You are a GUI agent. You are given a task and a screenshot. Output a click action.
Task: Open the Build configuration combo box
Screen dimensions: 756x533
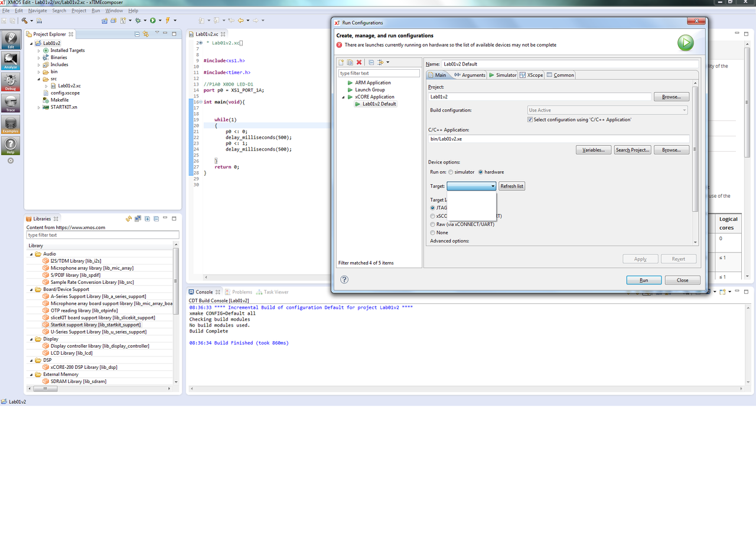pos(608,110)
